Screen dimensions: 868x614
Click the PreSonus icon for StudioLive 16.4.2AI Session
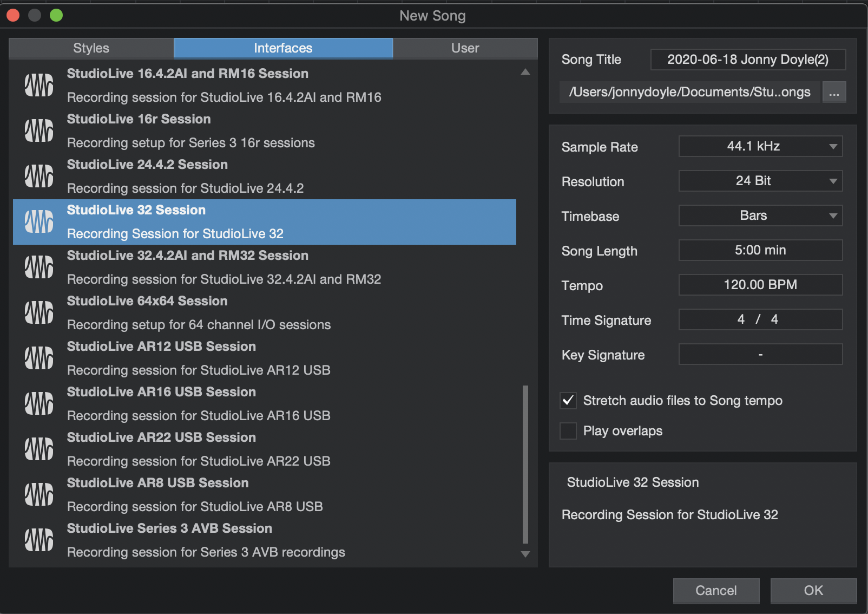tap(39, 86)
